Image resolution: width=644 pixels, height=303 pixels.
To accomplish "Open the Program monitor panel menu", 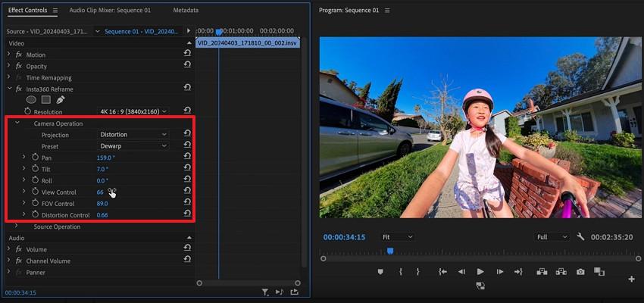I will 387,11.
